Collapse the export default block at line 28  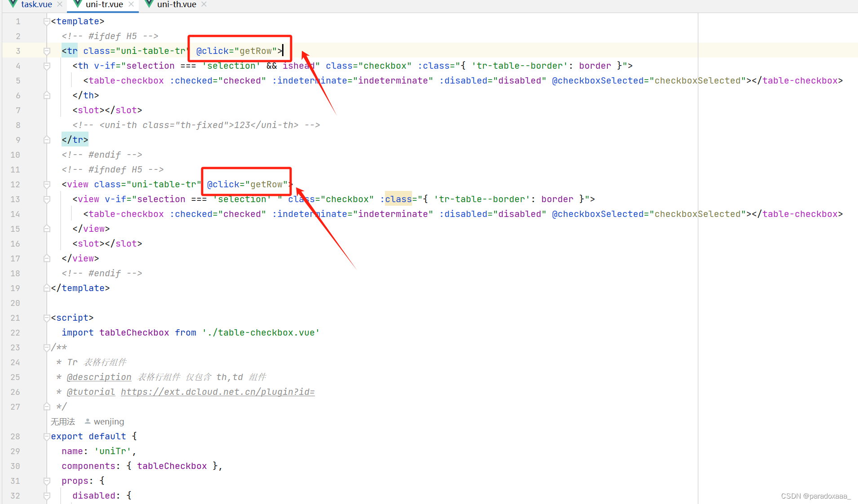(x=47, y=437)
